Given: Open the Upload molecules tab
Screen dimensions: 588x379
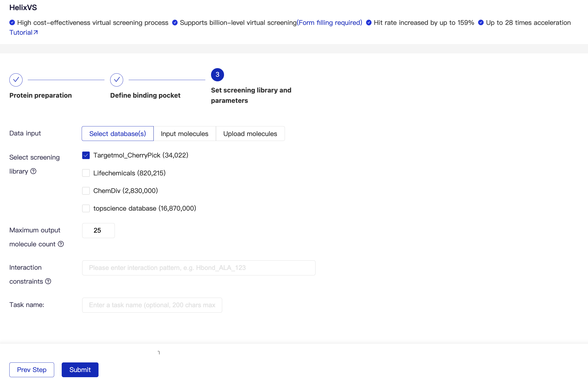Looking at the screenshot, I should 250,134.
